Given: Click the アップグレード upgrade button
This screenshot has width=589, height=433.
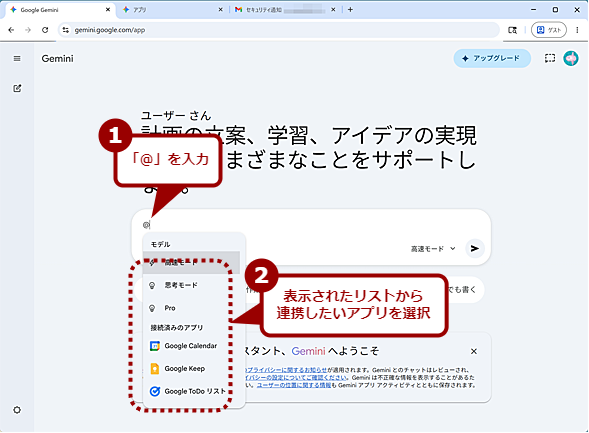Looking at the screenshot, I should click(x=492, y=58).
